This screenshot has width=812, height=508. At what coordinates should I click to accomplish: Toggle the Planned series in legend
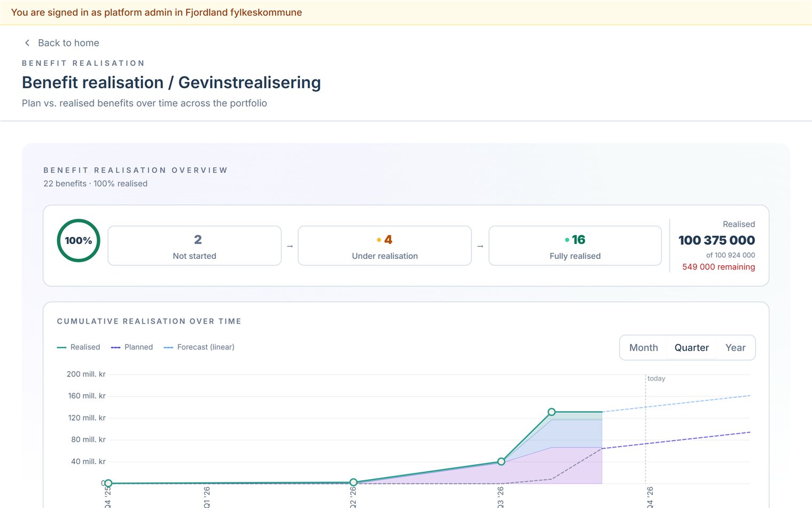click(x=132, y=347)
